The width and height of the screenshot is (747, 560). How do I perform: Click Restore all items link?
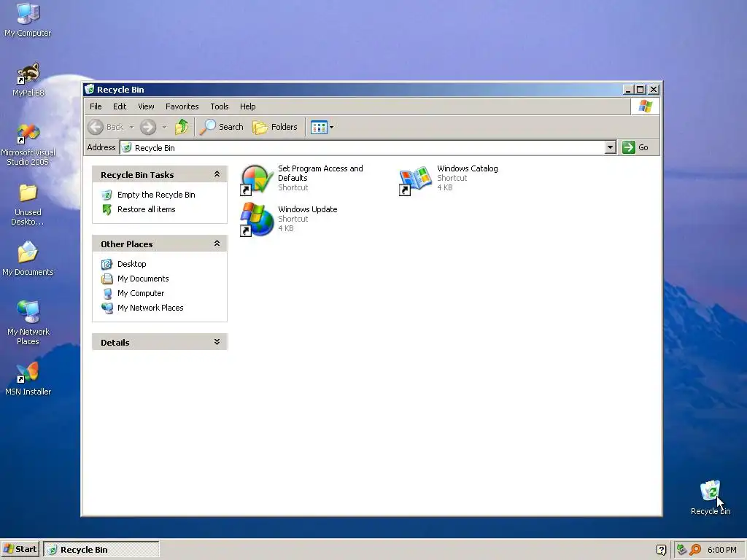pos(146,209)
